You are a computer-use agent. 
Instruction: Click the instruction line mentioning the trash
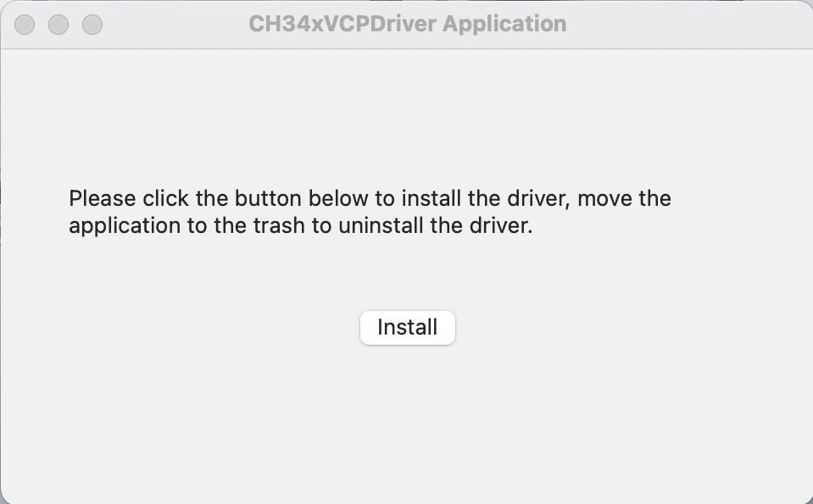pos(301,226)
